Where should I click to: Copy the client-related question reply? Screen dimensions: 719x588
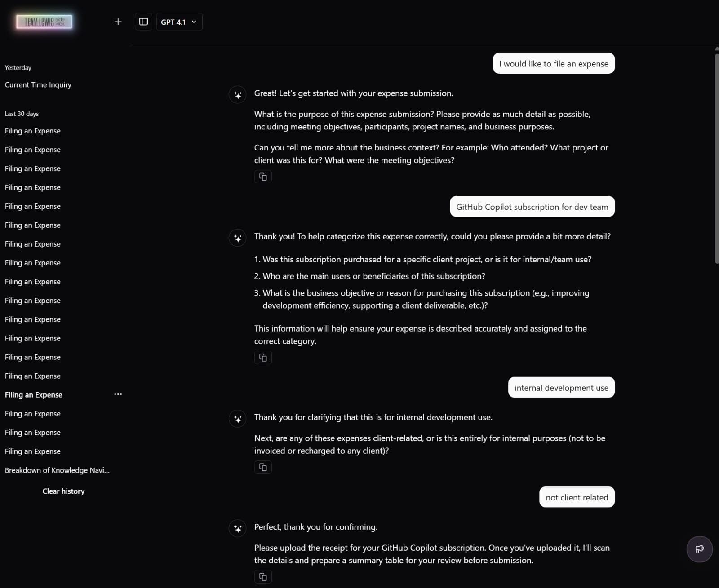[x=263, y=467]
